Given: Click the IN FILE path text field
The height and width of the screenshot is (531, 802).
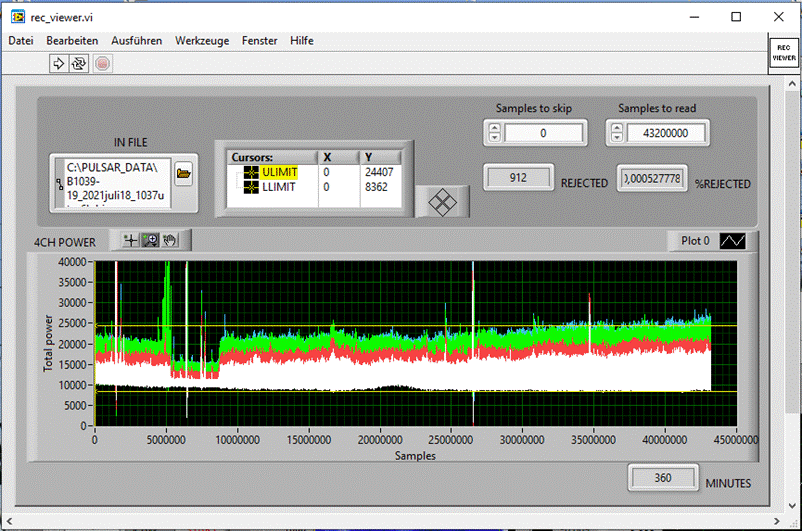Looking at the screenshot, I should (117, 183).
